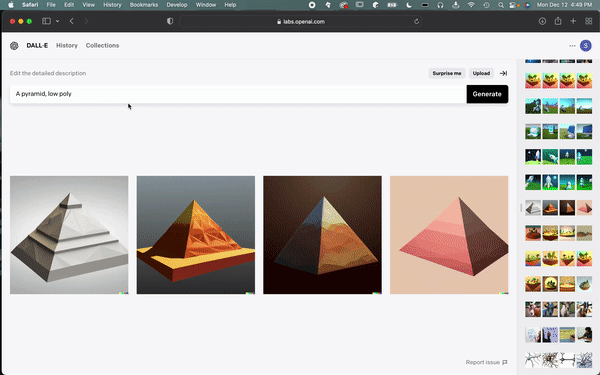Open the History tab

point(67,46)
